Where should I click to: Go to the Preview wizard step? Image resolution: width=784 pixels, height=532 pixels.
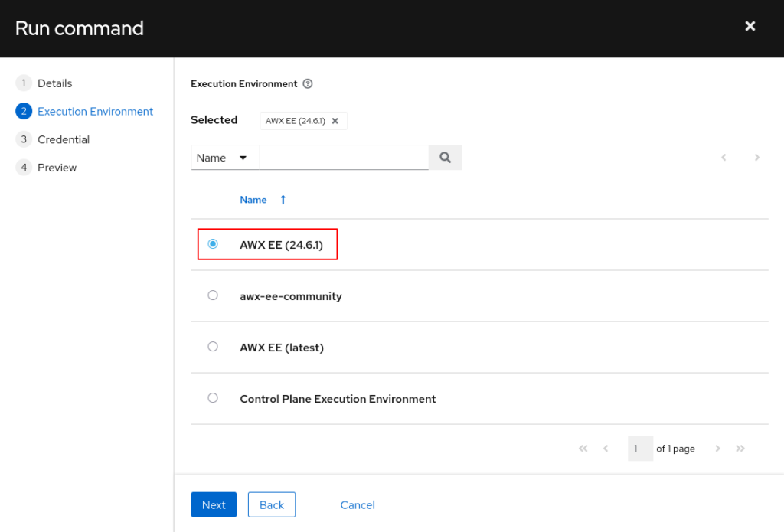click(57, 168)
